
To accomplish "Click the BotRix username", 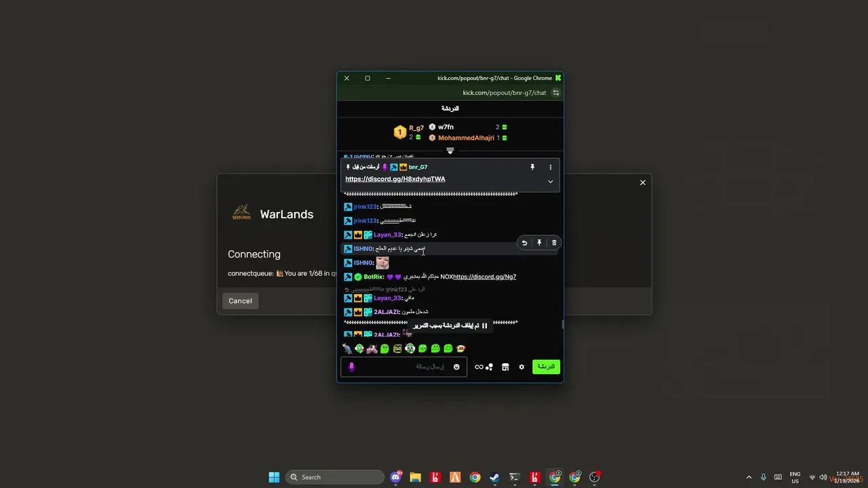I will click(x=374, y=277).
